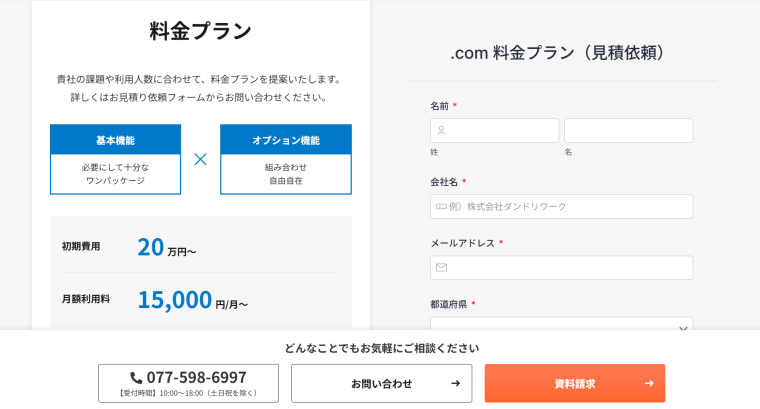Click the card icon in the 会社名 field

click(x=443, y=206)
